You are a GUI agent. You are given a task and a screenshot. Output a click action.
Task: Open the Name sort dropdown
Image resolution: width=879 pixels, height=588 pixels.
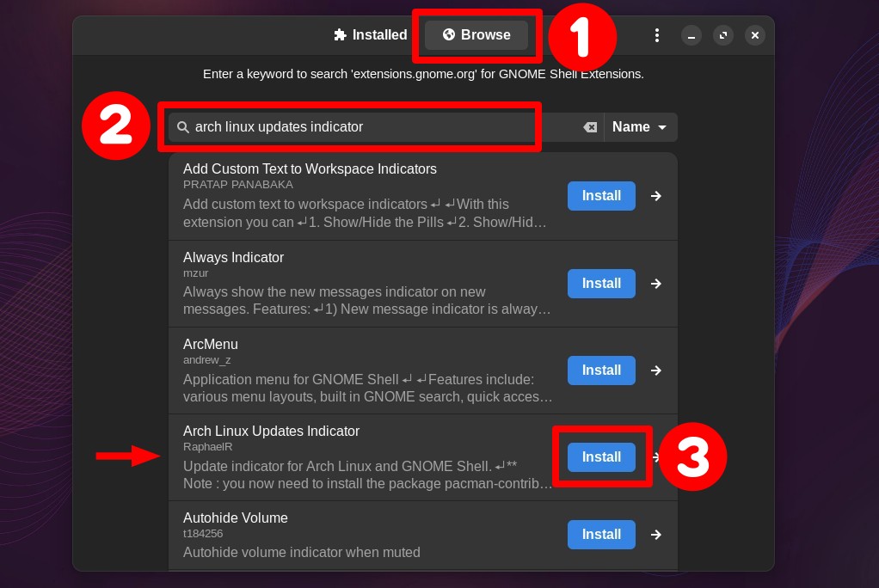tap(640, 127)
